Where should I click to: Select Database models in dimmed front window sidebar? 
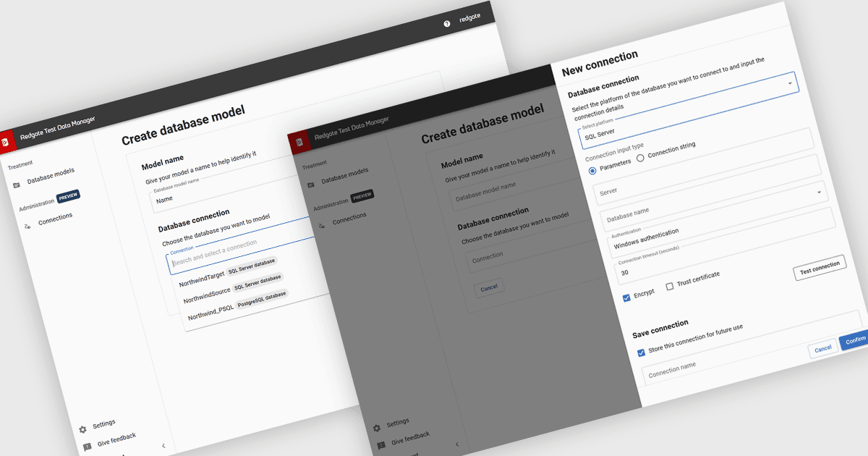[344, 174]
